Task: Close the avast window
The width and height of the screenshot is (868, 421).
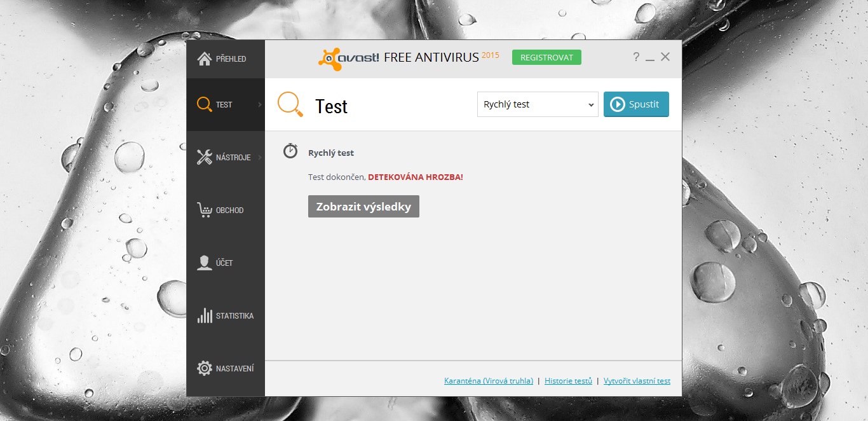Action: [665, 57]
